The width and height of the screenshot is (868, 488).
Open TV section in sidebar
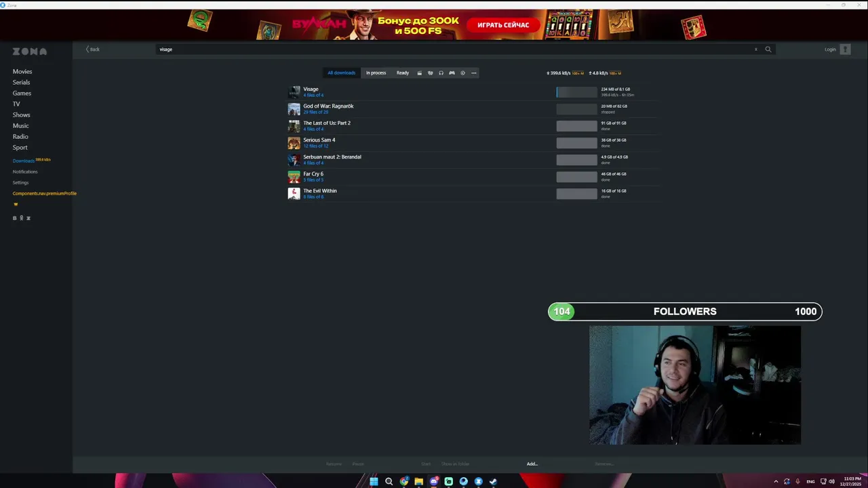pos(16,104)
